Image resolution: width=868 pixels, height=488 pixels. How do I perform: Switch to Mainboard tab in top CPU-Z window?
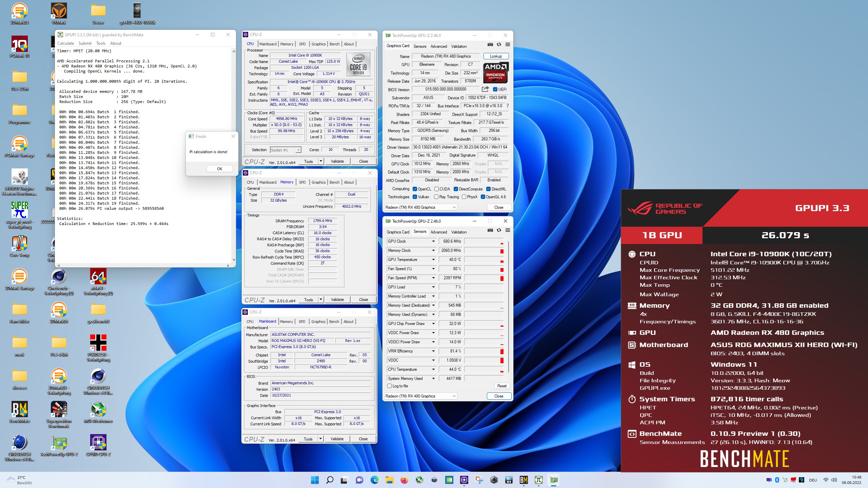(x=268, y=44)
